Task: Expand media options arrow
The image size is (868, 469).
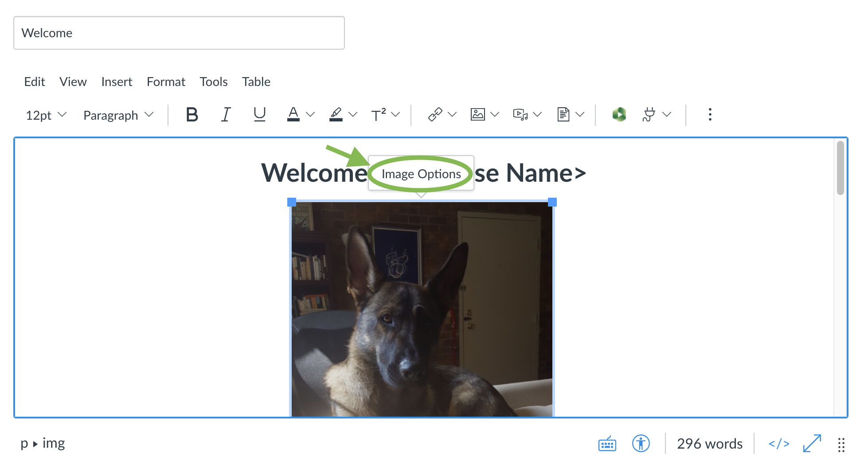Action: click(537, 115)
